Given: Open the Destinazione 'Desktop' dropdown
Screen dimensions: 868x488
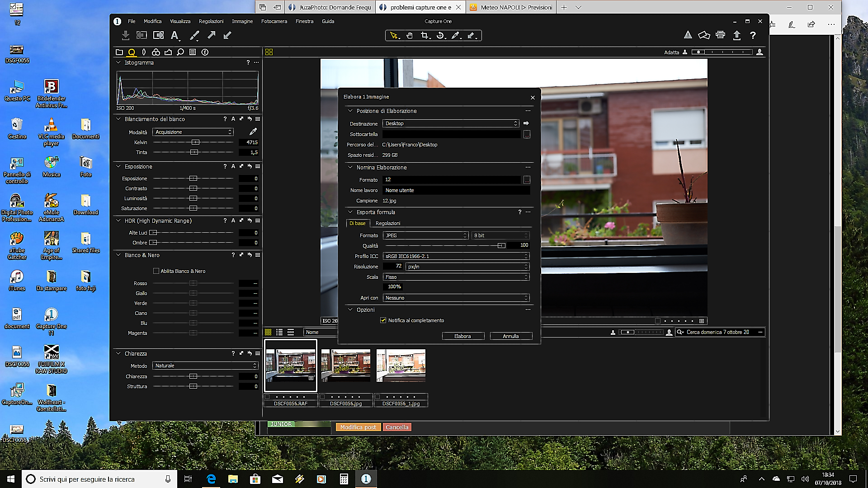Looking at the screenshot, I should (x=450, y=123).
